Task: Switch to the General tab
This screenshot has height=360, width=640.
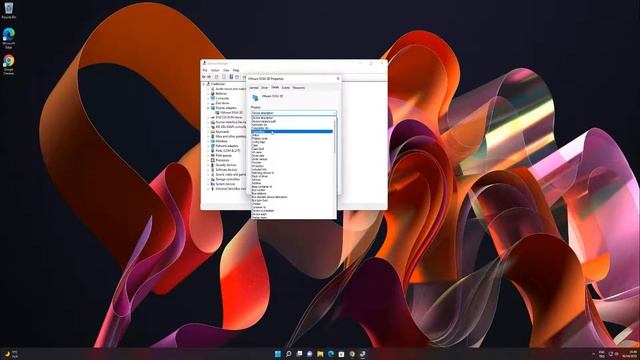Action: [x=254, y=88]
